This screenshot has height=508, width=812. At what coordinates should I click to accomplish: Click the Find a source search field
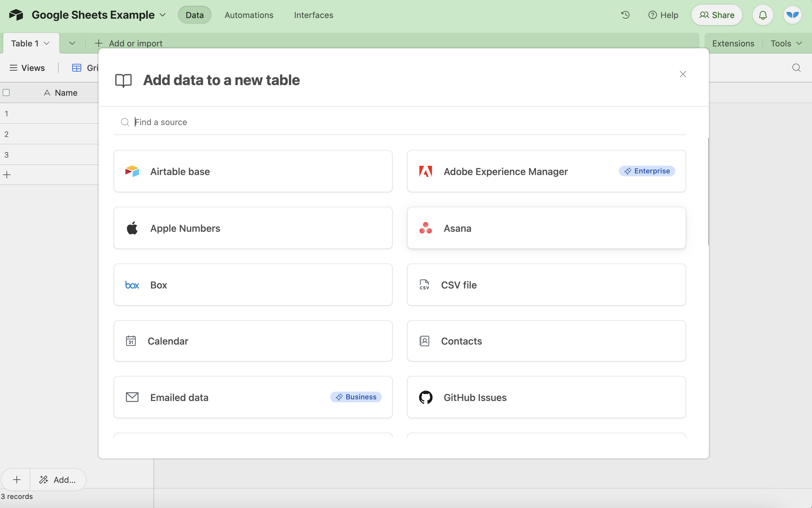[400, 122]
